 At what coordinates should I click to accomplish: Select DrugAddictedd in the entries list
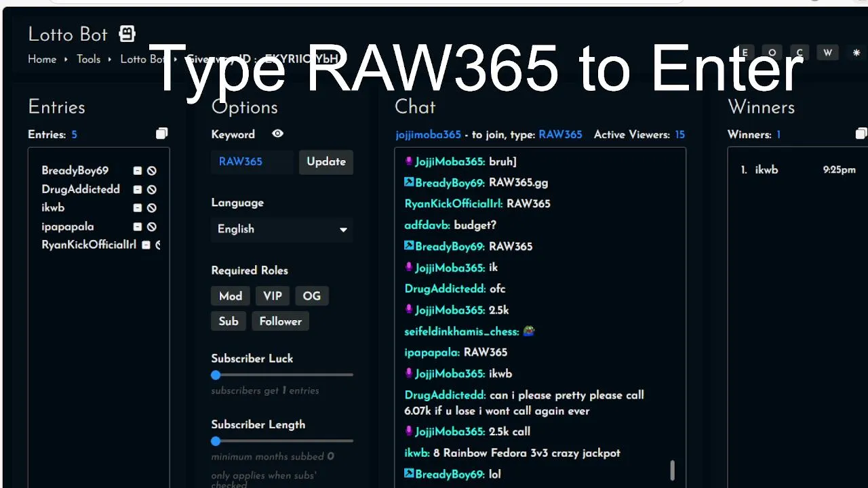(81, 190)
